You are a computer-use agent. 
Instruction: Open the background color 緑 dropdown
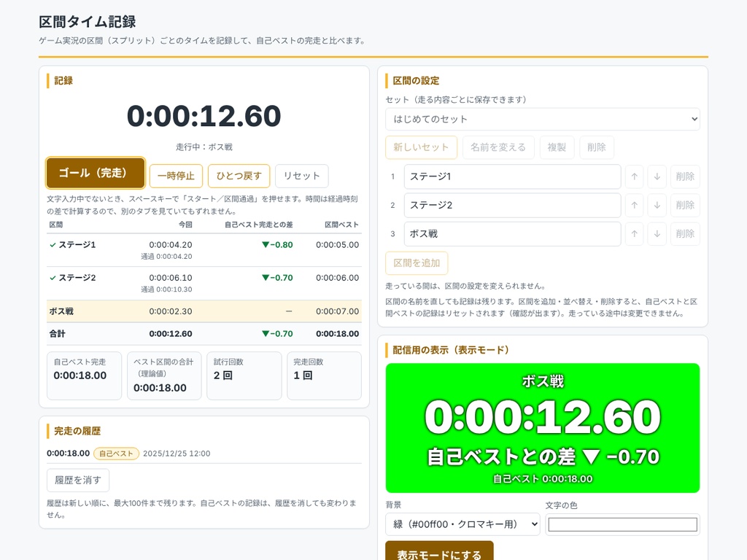[462, 524]
